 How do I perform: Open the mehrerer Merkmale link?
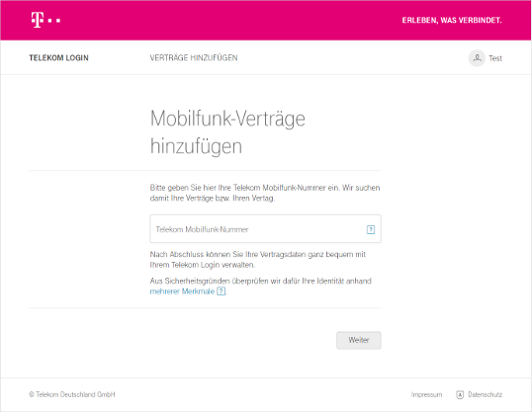click(x=182, y=291)
